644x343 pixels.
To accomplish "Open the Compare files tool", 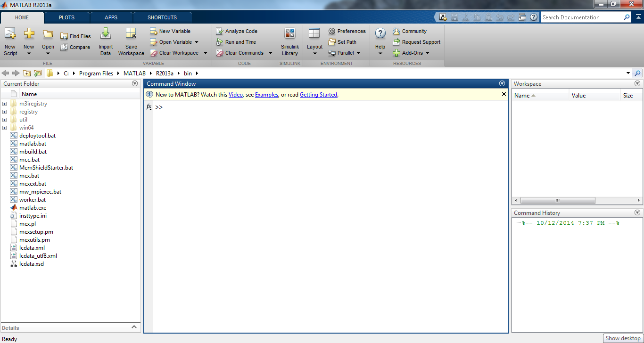I will pyautogui.click(x=75, y=47).
